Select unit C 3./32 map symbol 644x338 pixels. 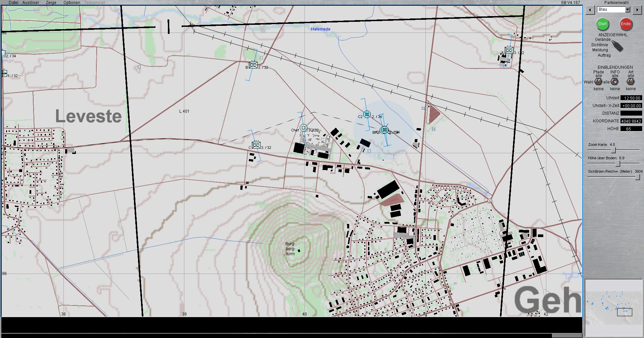pos(256,145)
